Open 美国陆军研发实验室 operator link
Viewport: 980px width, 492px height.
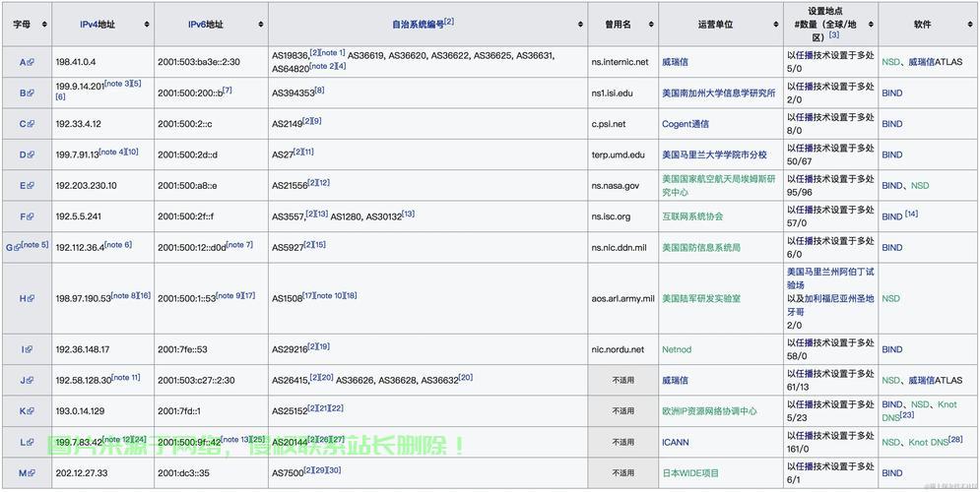coord(701,298)
